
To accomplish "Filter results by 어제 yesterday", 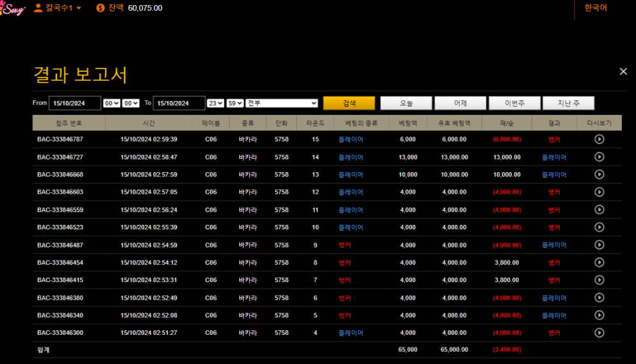I will [x=460, y=103].
